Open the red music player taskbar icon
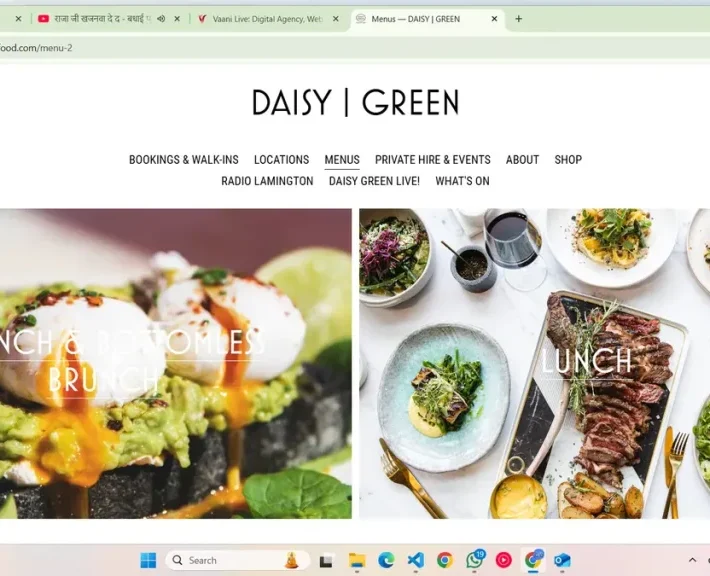 point(504,561)
